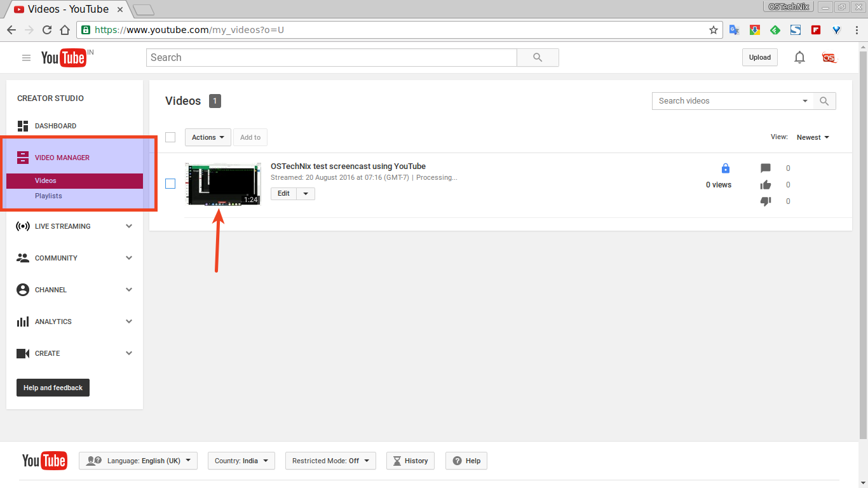Click the magnifier search button in the header

click(x=538, y=57)
